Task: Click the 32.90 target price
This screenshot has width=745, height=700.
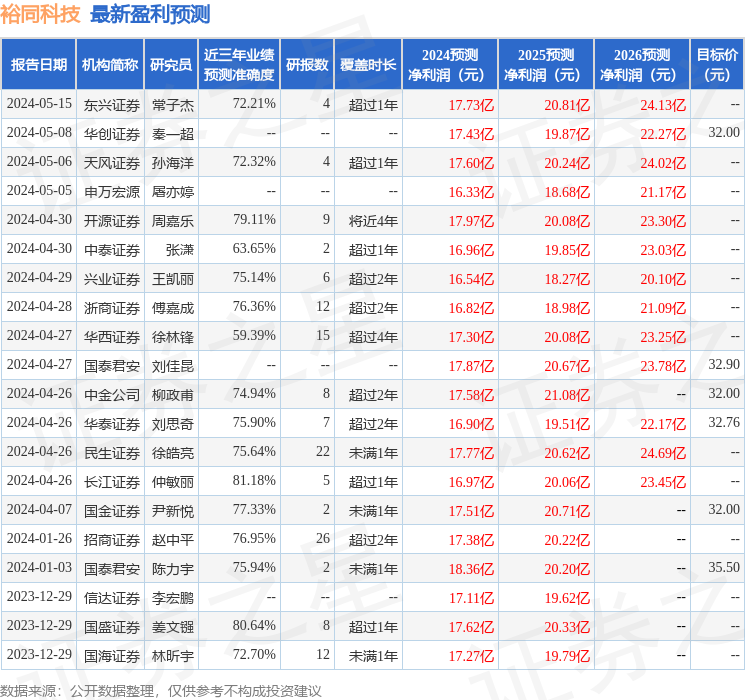Action: [x=724, y=364]
